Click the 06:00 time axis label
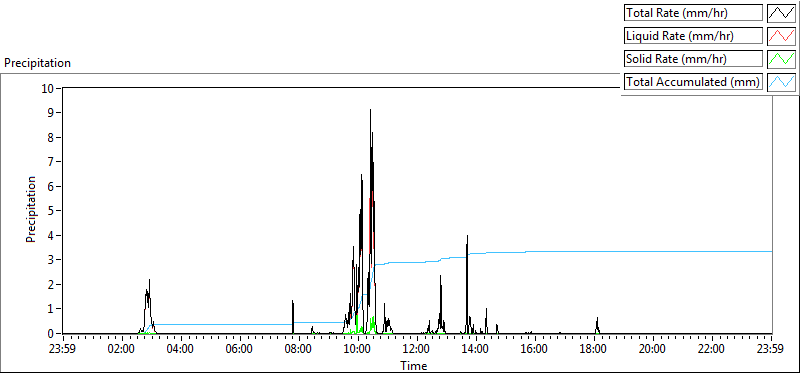800x373 pixels. pos(240,349)
